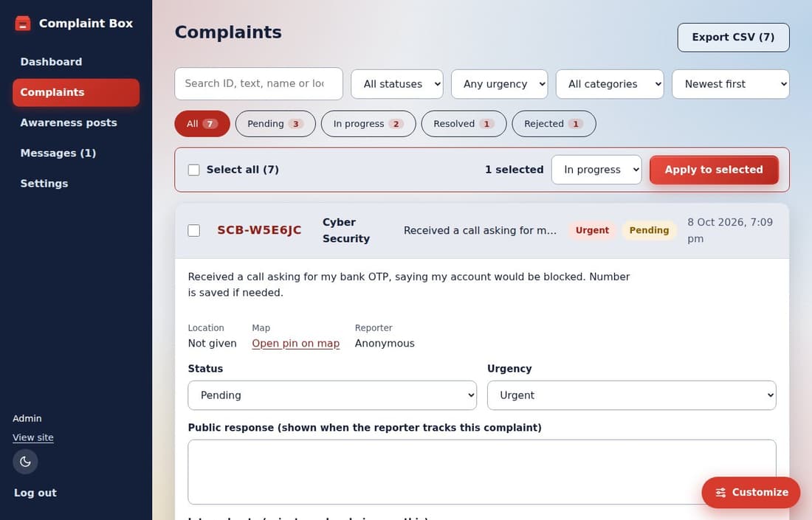Image resolution: width=812 pixels, height=520 pixels.
Task: Click the Admin user label
Action: [27, 418]
